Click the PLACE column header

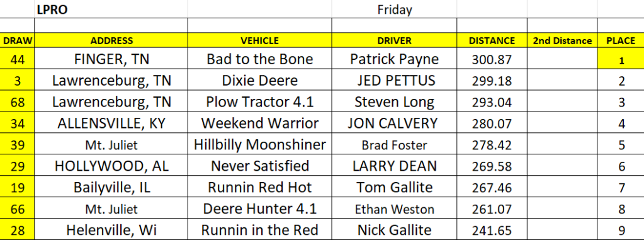[621, 41]
